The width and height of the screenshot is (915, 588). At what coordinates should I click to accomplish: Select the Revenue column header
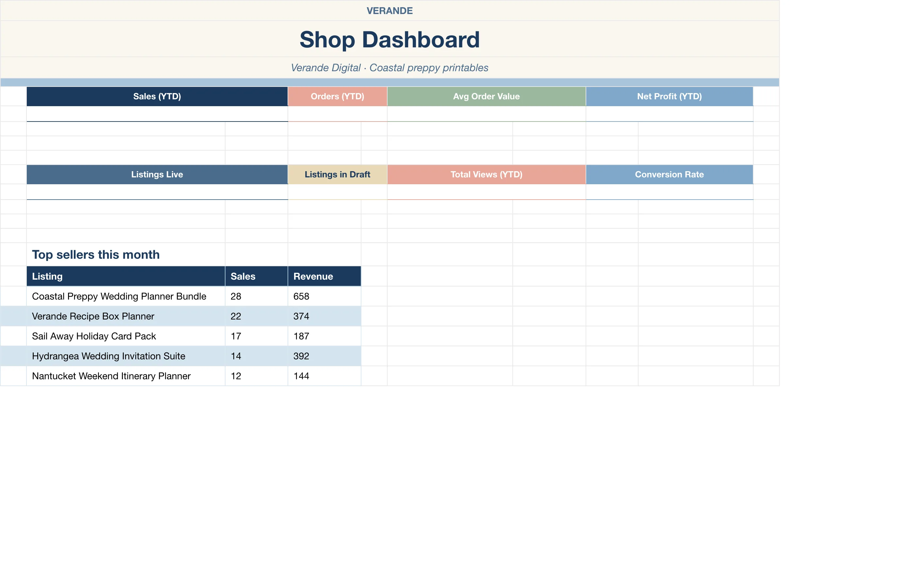click(324, 276)
